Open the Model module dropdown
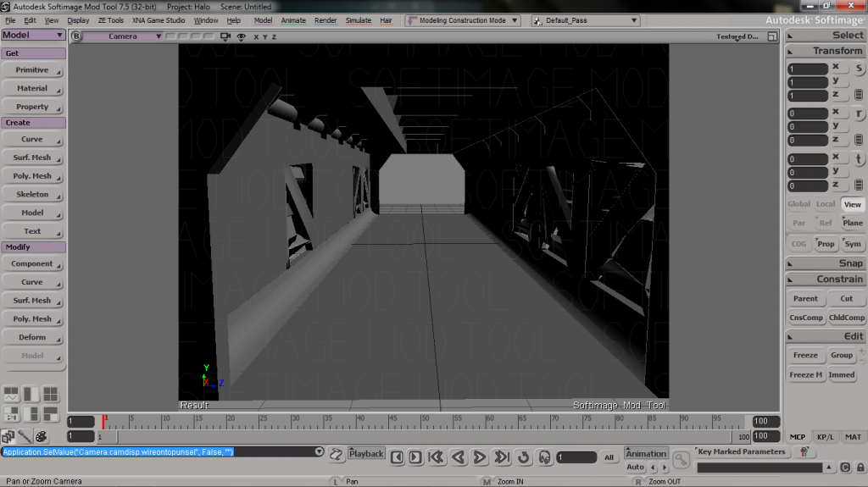Screen dimensions: 868x487 33,35
